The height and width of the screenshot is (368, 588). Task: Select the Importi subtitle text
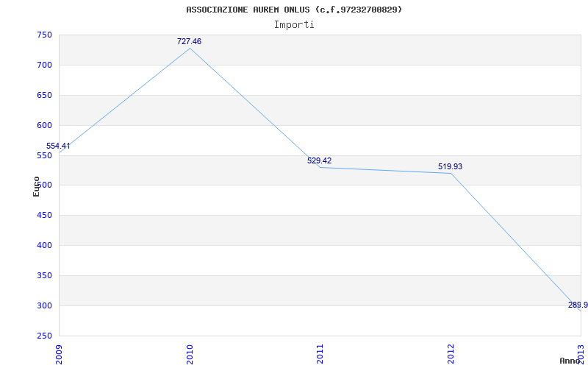[294, 25]
